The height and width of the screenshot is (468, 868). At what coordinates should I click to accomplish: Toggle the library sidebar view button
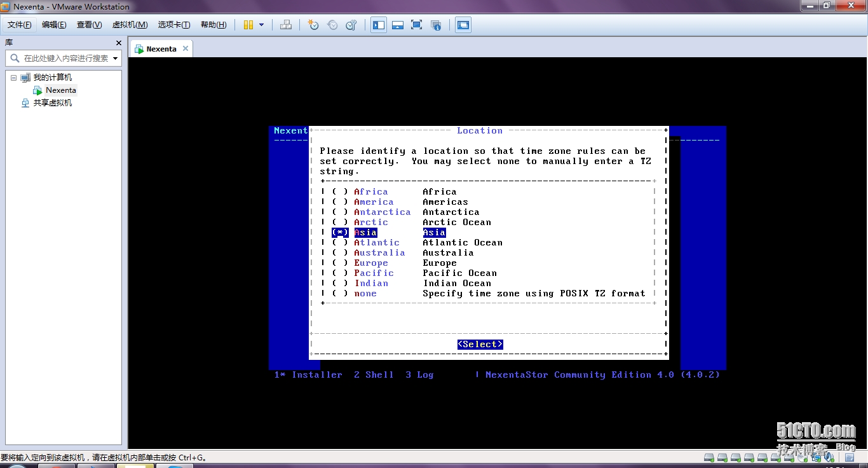pos(379,25)
